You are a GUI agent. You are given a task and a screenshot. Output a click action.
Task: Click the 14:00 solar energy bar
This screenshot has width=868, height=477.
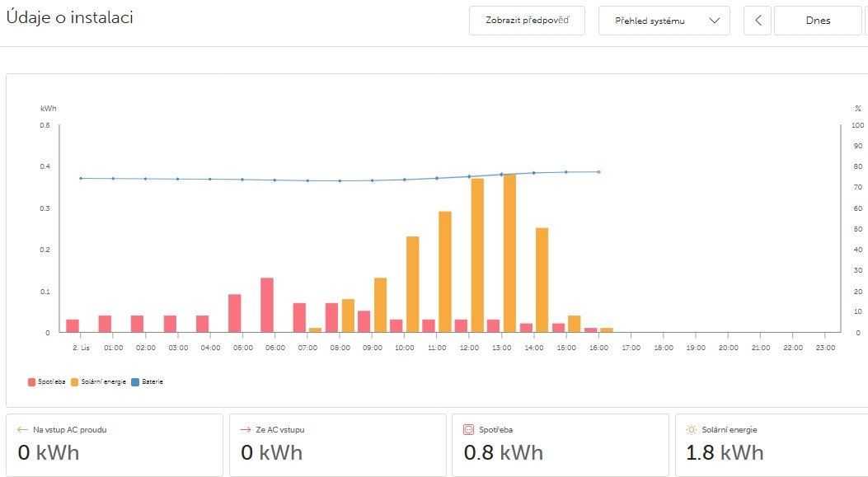542,280
